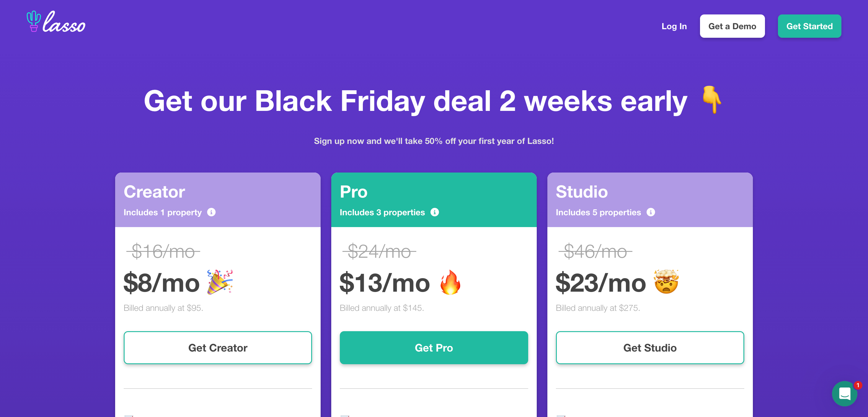Click the $13/mo Pro price text
The image size is (868, 417).
click(x=384, y=283)
